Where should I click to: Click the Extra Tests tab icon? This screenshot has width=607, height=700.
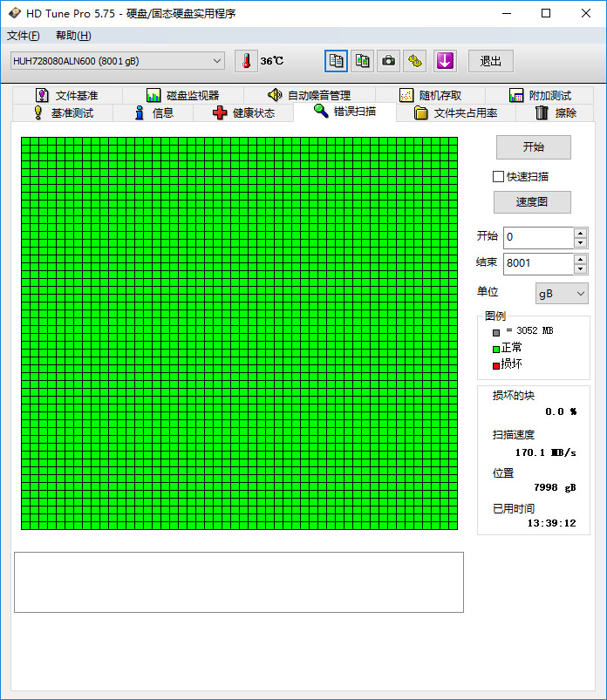(516, 95)
